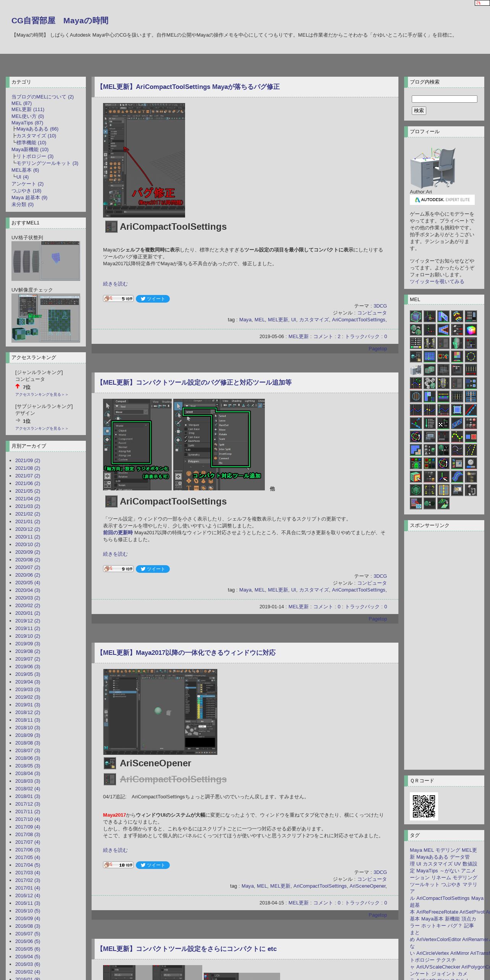Open the yellow-ringed cylinder MEL icon
Viewport: 490px width, 980px height.
457,316
